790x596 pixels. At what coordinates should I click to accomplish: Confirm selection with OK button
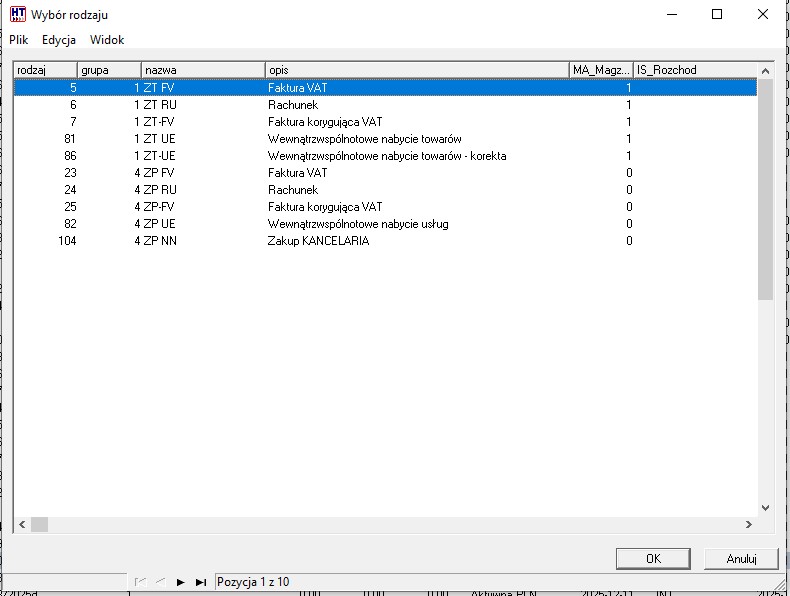pos(653,558)
